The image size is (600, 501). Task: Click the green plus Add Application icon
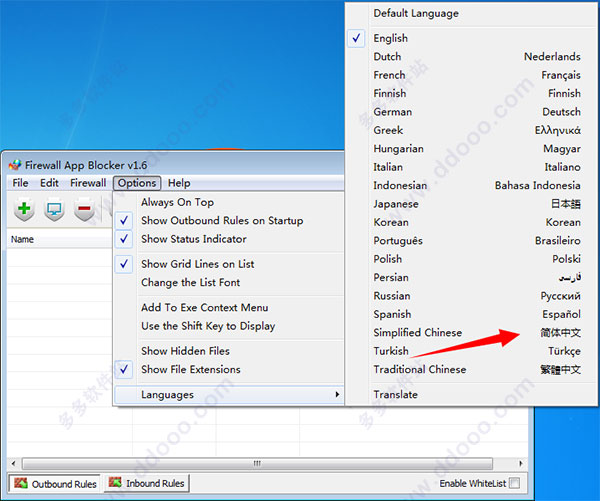[24, 209]
